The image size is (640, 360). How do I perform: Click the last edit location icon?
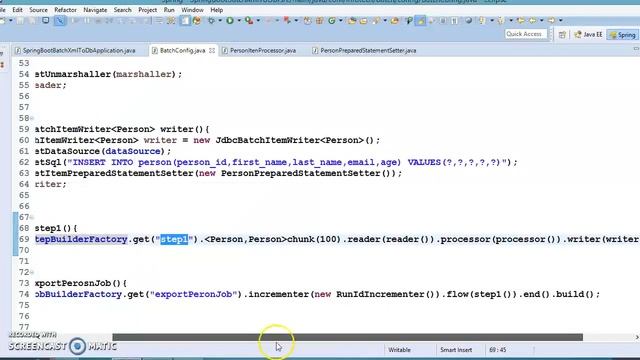[520, 20]
